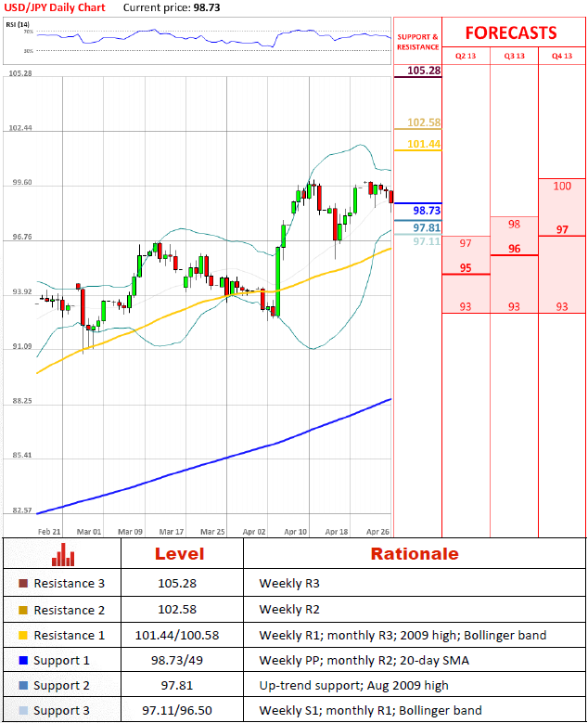The image size is (588, 723).
Task: Click the Q4 13 forecast low value 93
Action: coord(562,307)
